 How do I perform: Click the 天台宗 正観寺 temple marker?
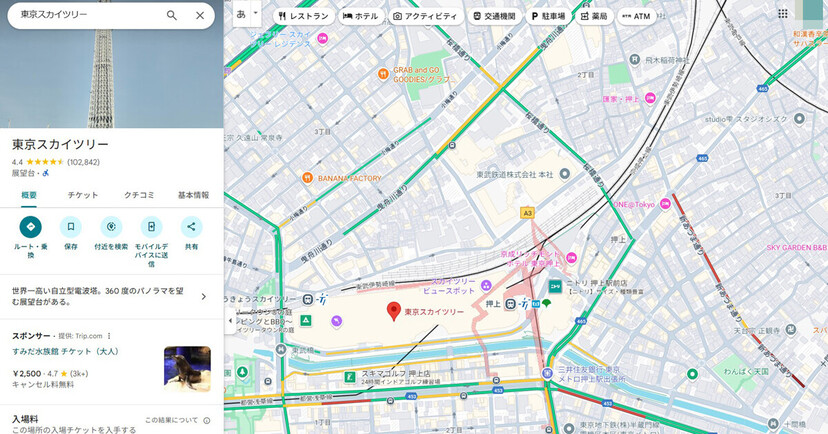click(791, 330)
